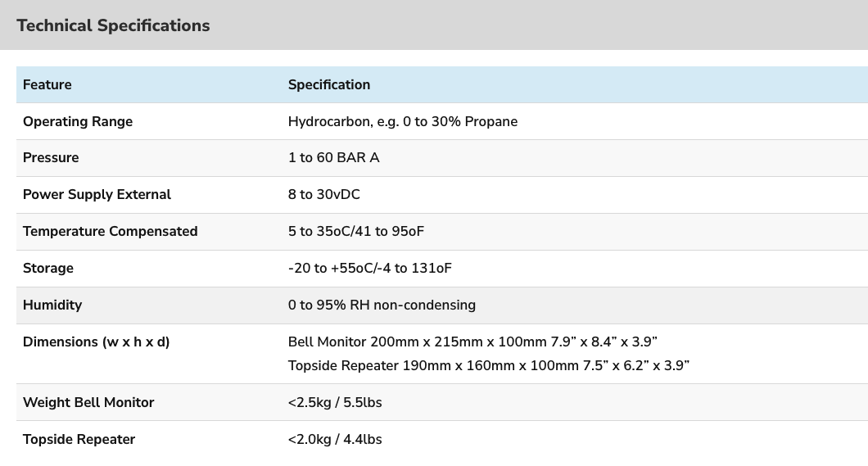Screen dimensions: 868x466
Task: Click the 0 to 95% RH non-condensing value
Action: pos(382,305)
